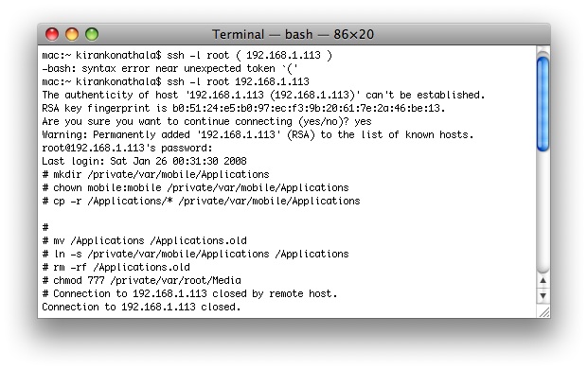Viewport: 588px width, 370px height.
Task: Click the root@192.168.1.113's password prompt
Action: [127, 148]
